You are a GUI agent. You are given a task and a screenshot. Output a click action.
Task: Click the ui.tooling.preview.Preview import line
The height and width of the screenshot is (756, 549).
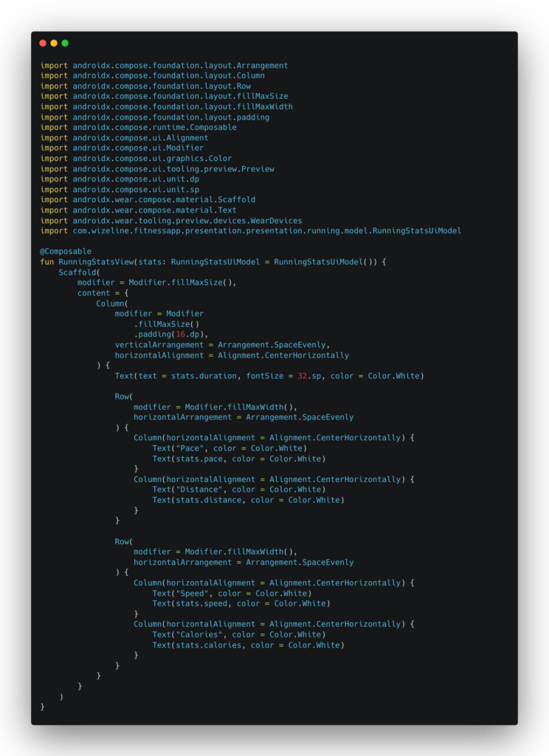[157, 169]
